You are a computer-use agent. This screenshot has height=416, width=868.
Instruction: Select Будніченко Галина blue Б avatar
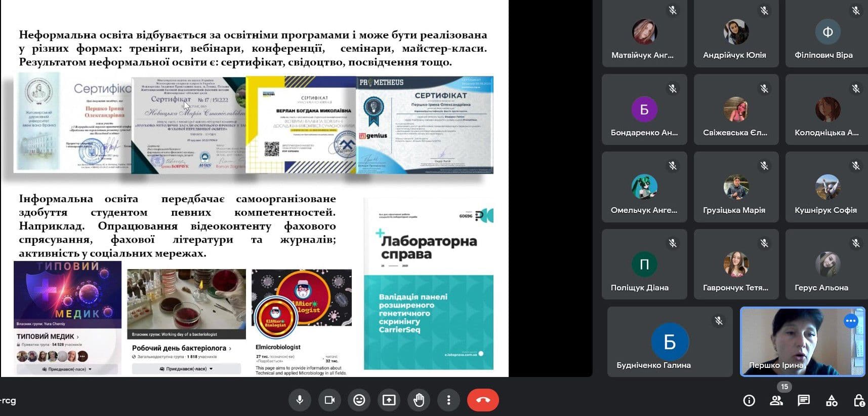[x=670, y=342]
